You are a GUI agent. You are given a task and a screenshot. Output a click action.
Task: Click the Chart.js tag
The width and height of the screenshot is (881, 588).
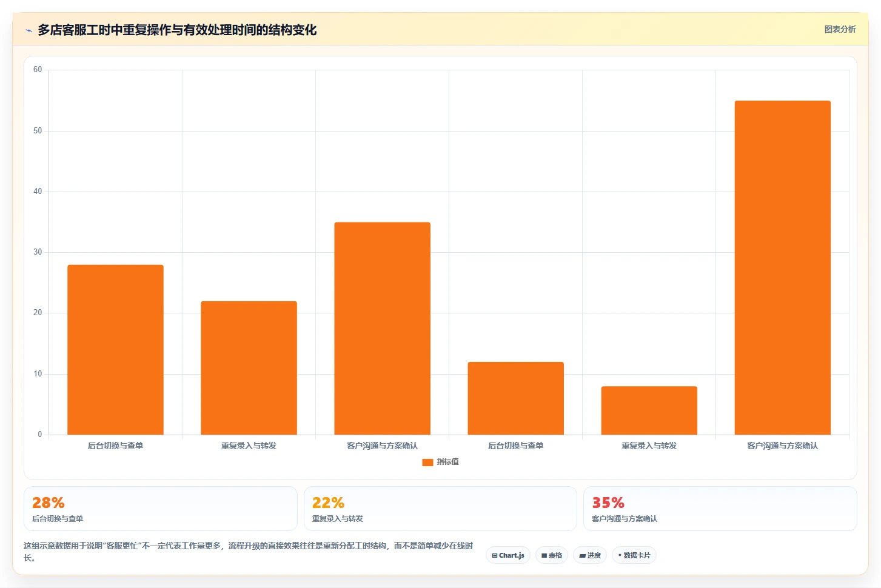tap(508, 555)
